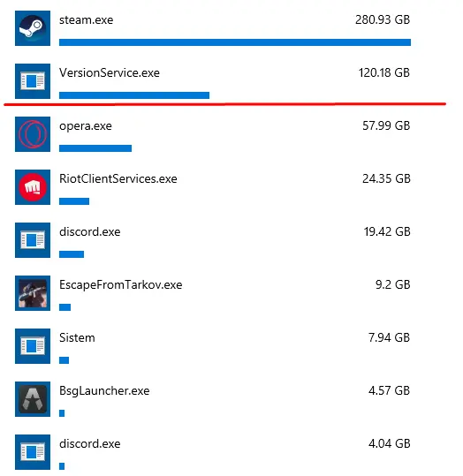Click the generic icon beside Sistem
The width and height of the screenshot is (463, 476).
pos(33,346)
